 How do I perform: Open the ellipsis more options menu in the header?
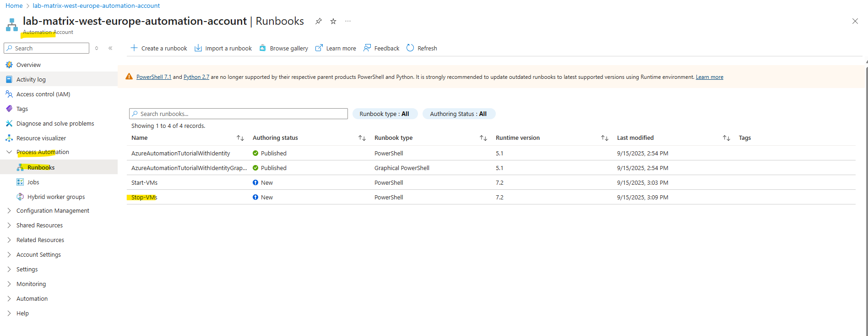348,21
